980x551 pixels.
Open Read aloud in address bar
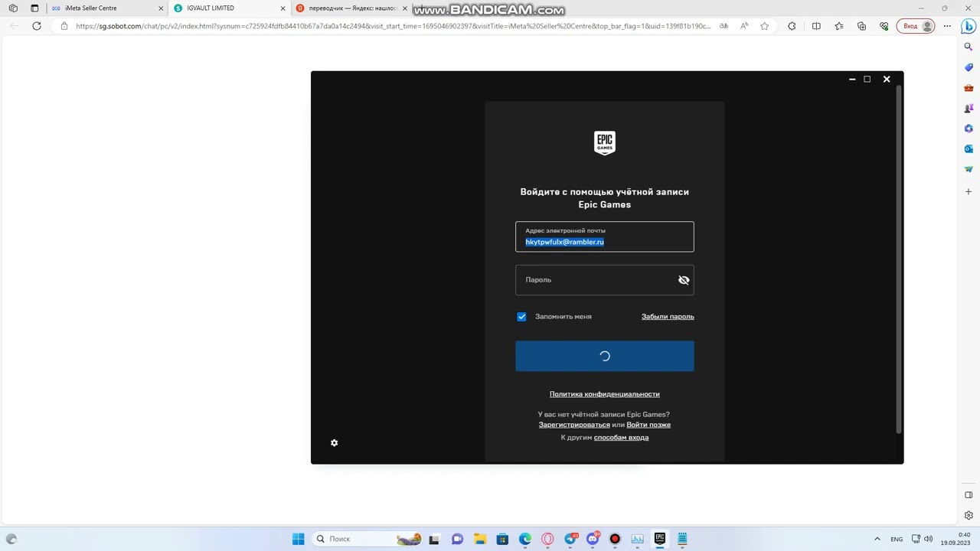click(x=744, y=26)
